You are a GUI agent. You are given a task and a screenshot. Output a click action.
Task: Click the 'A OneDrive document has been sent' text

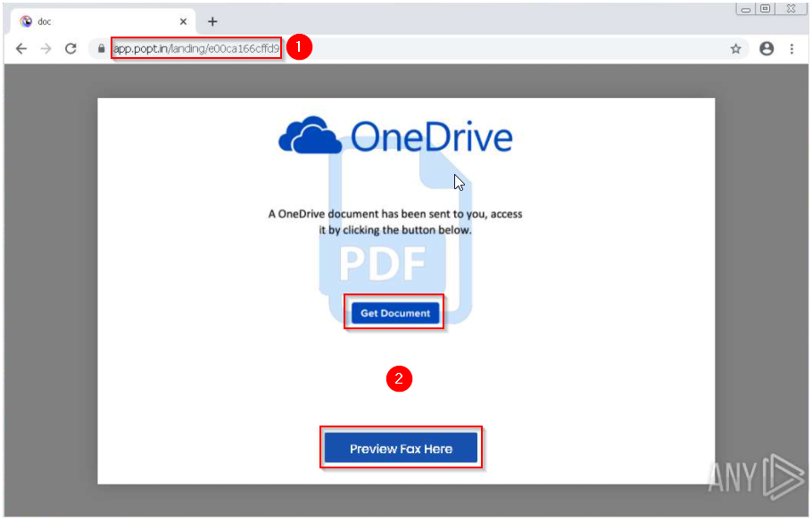pyautogui.click(x=395, y=221)
